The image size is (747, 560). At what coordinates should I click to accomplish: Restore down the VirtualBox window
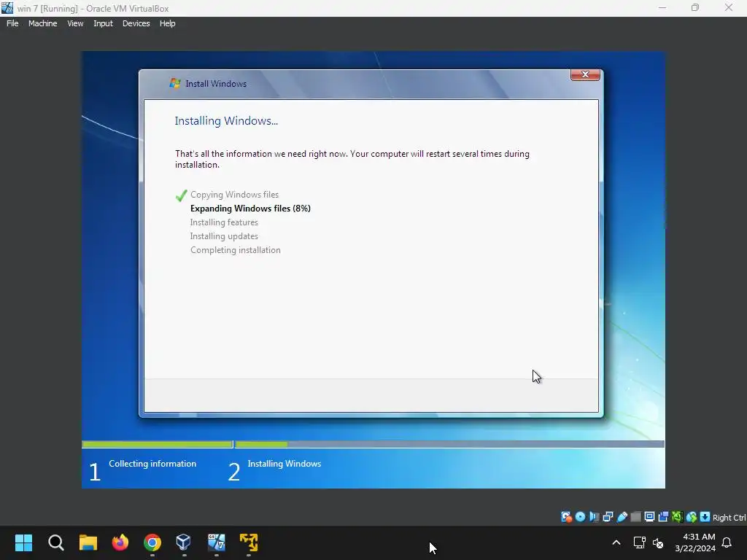(x=695, y=7)
